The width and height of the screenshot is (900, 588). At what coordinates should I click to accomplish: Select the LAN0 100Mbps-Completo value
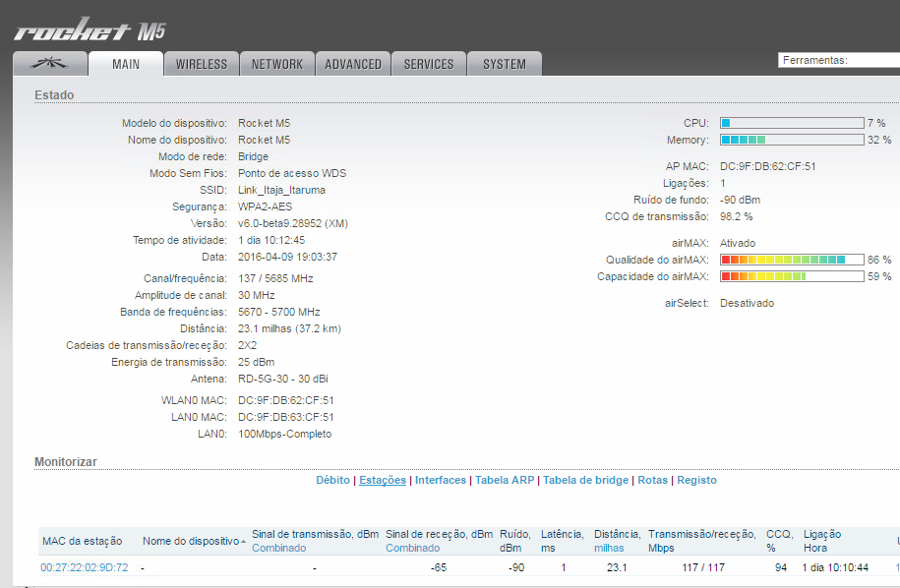(284, 434)
